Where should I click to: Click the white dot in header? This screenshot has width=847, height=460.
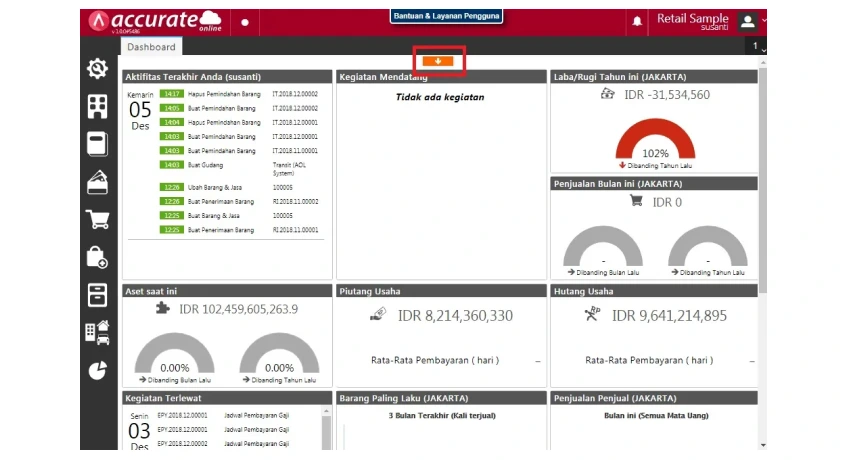pos(245,23)
